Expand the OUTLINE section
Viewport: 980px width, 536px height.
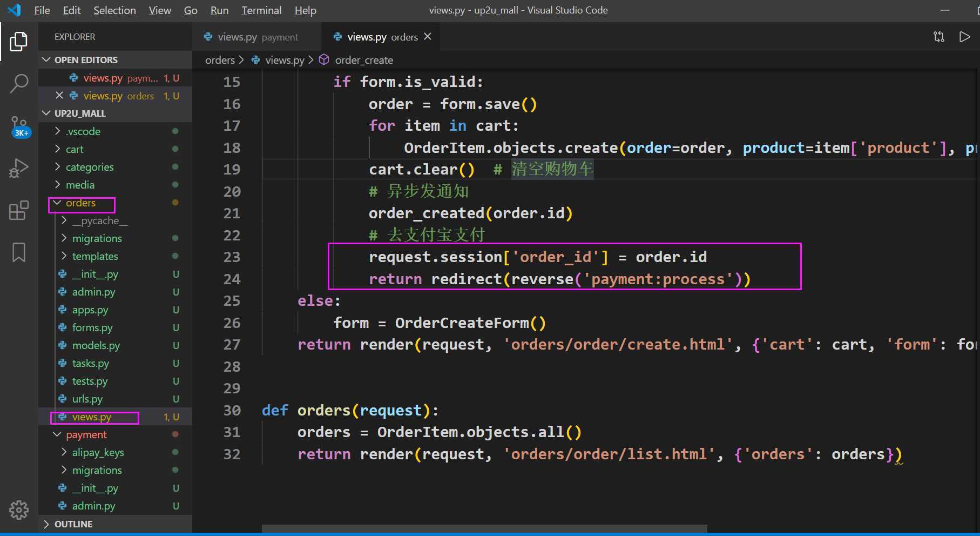pyautogui.click(x=73, y=524)
